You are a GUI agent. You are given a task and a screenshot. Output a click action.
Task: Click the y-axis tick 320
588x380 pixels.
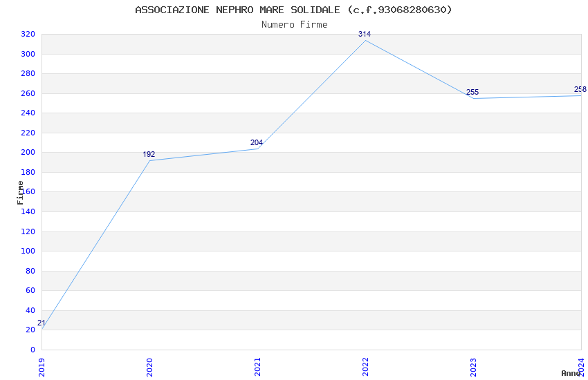(x=28, y=34)
